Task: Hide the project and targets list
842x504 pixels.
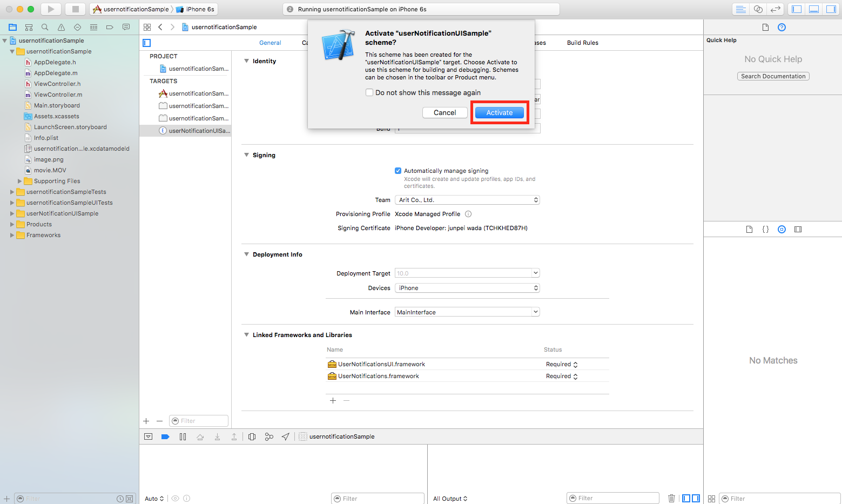Action: click(146, 43)
